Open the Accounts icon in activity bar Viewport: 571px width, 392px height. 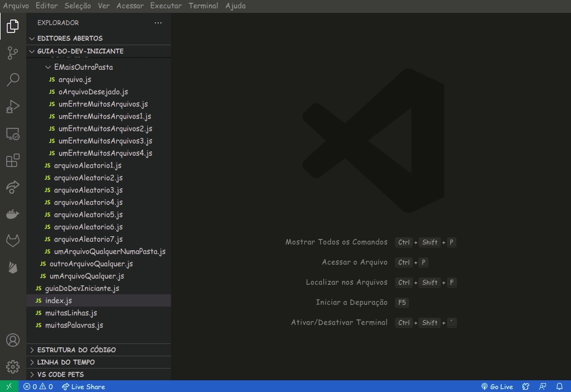12,340
